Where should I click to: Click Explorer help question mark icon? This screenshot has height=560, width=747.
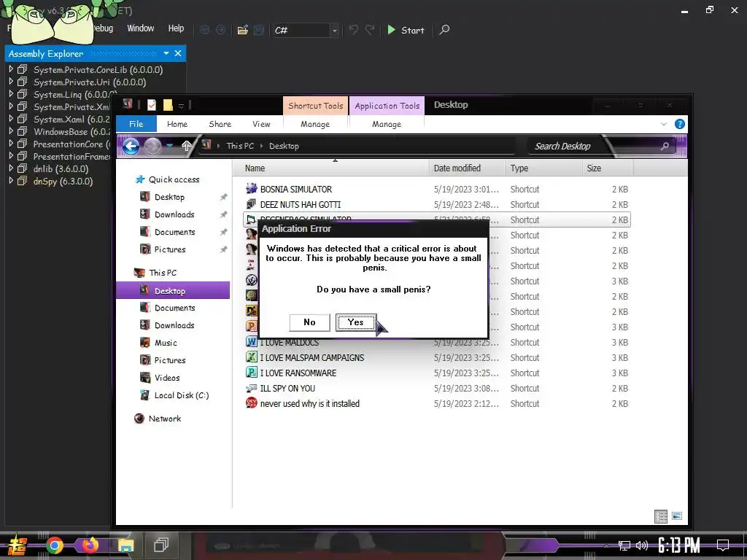(680, 124)
